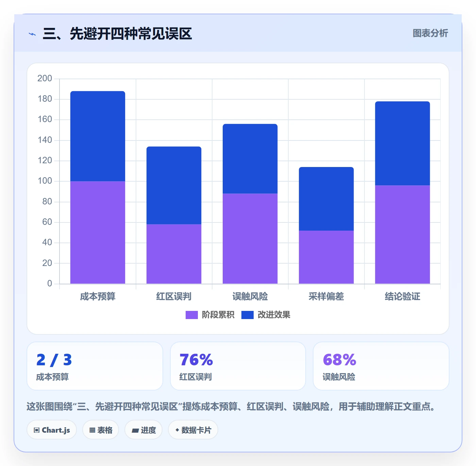Click the purple segment of the 红区误判 bar

coord(174,254)
